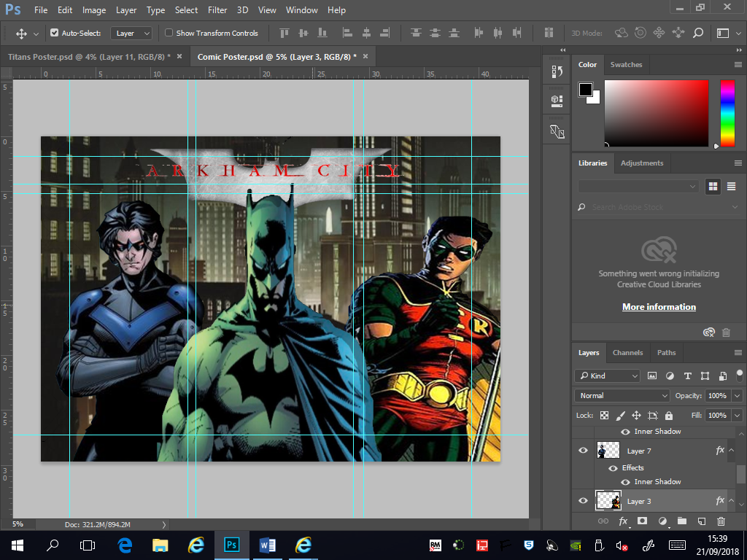Open the Auto-Select Layer dropdown
This screenshot has height=560, width=747.
[132, 33]
